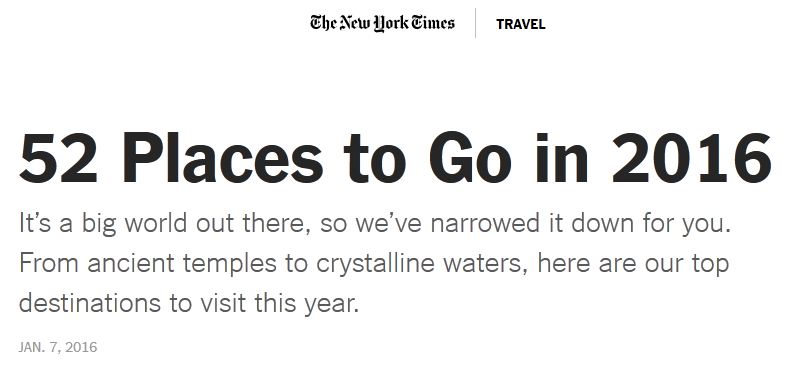The image size is (796, 381).
Task: Click the word 'narrowed' in the summary text
Action: (484, 224)
